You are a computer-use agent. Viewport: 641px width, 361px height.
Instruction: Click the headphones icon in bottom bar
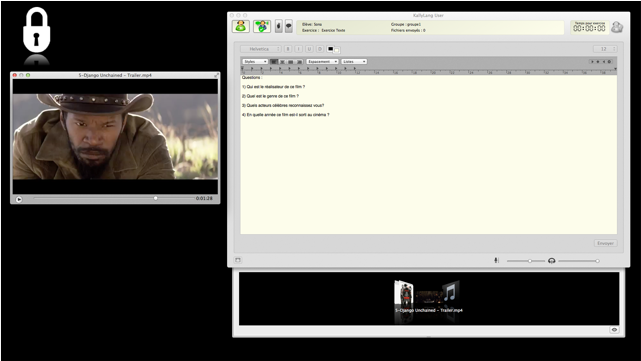coord(551,261)
